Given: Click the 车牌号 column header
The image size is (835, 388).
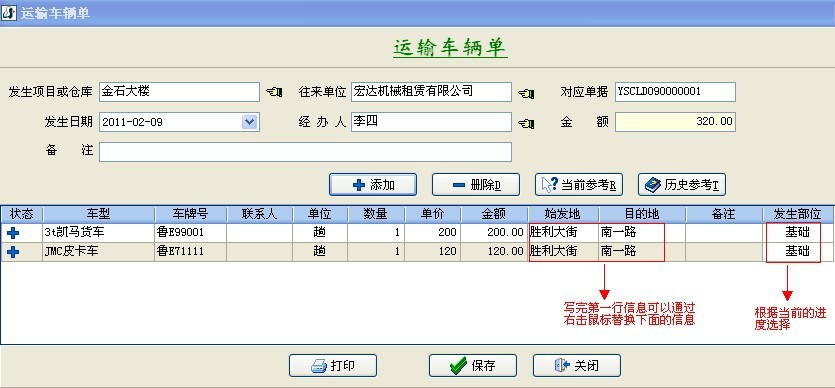Looking at the screenshot, I should (x=190, y=214).
